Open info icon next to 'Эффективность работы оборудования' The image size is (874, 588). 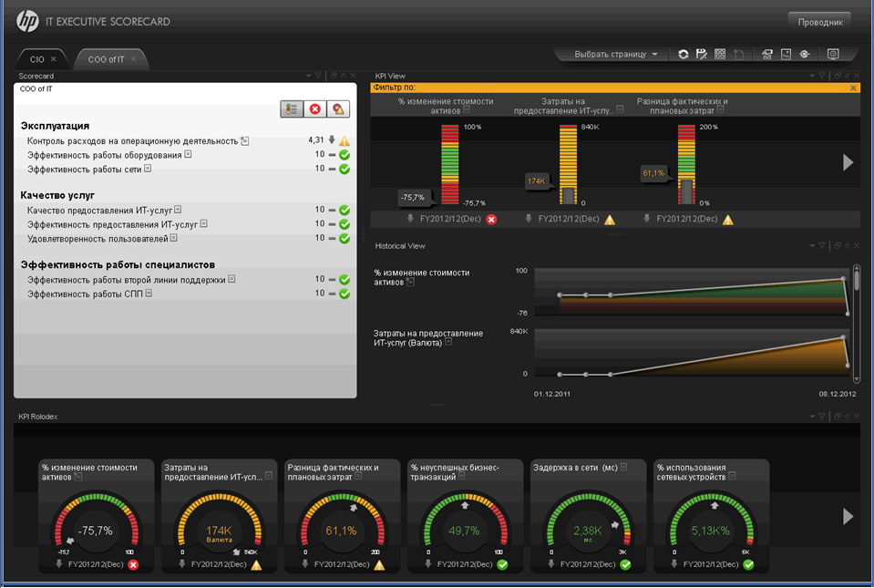click(x=188, y=154)
